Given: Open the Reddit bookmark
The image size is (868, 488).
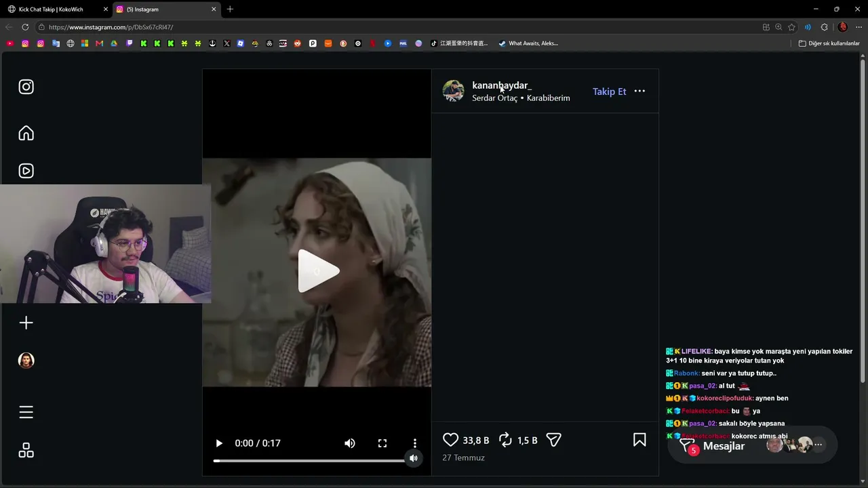Looking at the screenshot, I should pyautogui.click(x=297, y=43).
